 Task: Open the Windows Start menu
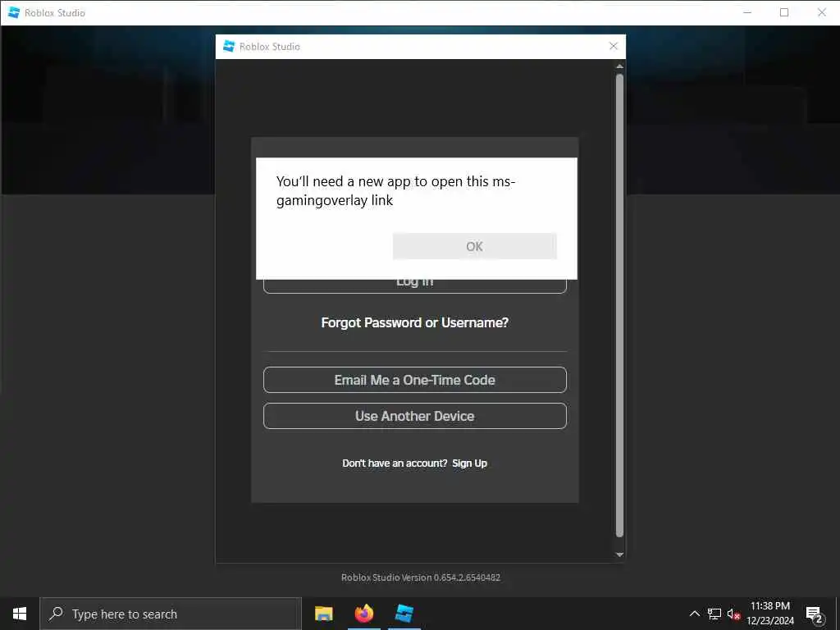tap(20, 614)
